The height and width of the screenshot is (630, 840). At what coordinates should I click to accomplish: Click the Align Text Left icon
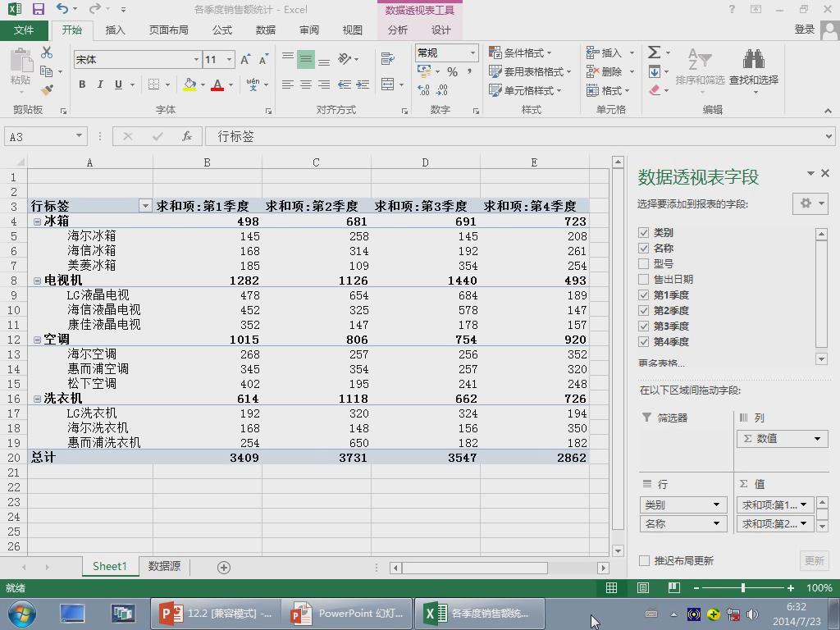pyautogui.click(x=288, y=84)
